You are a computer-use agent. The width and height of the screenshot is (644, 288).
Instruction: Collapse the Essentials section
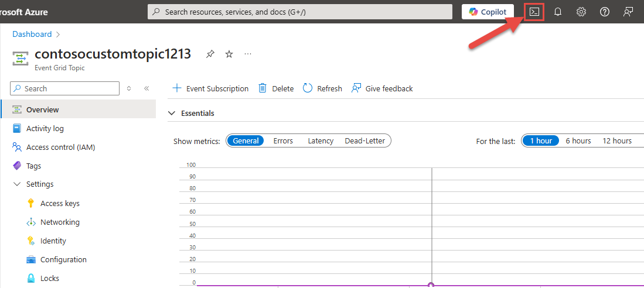(172, 113)
